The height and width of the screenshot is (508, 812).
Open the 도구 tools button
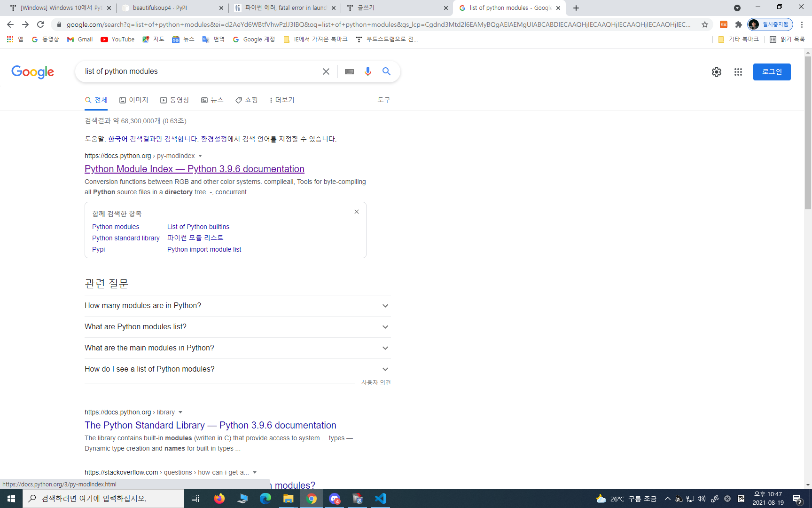click(x=383, y=100)
